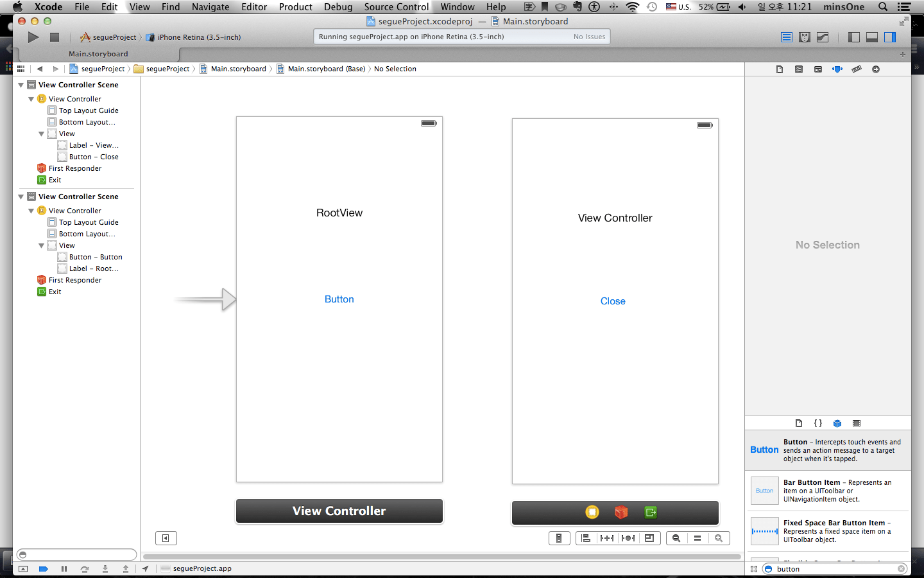Open the Editor menu
The image size is (924, 578).
click(254, 7)
